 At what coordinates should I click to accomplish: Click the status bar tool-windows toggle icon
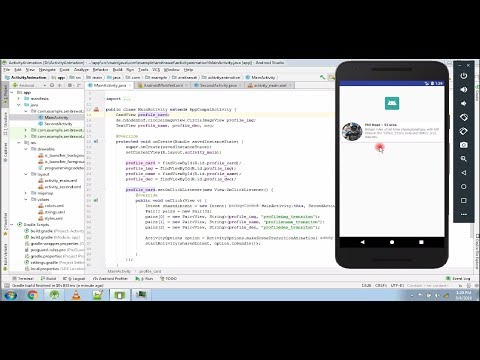7,286
